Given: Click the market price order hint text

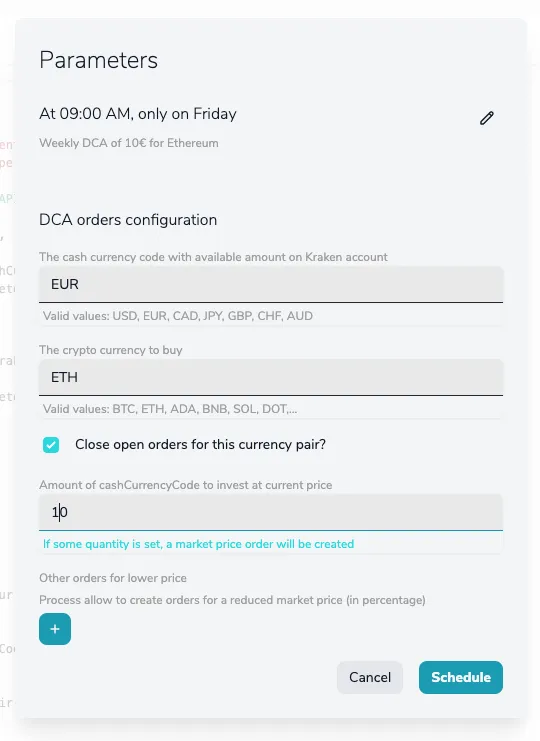Looking at the screenshot, I should pyautogui.click(x=198, y=544).
